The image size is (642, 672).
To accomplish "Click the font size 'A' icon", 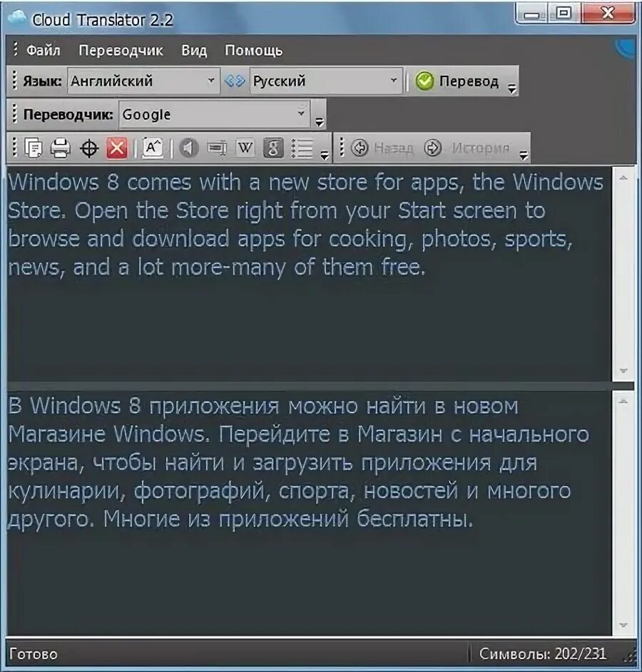I will click(153, 148).
